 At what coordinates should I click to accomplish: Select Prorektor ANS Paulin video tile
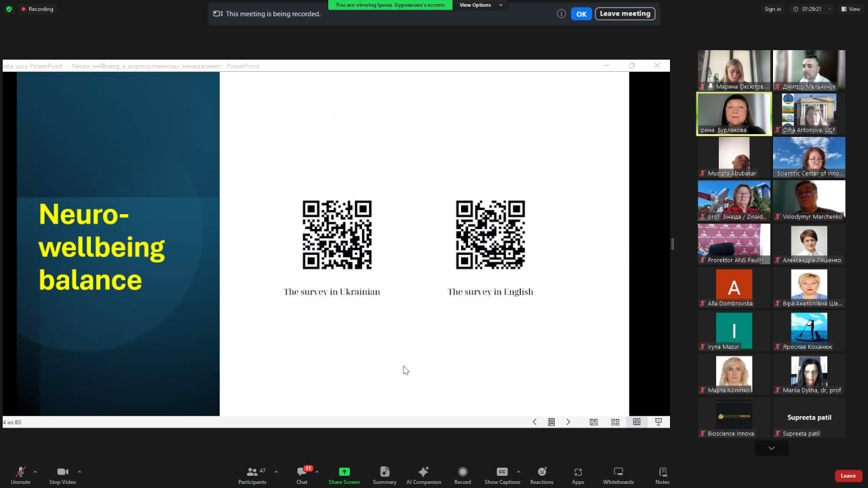click(x=734, y=244)
